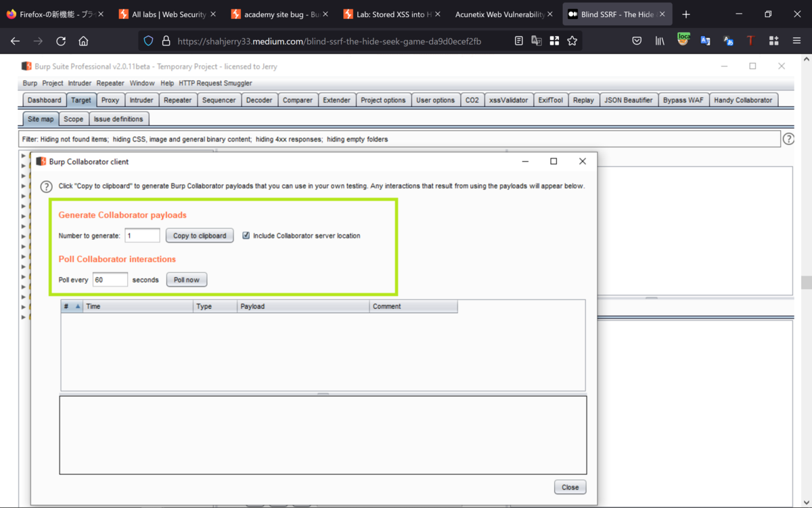
Task: Click the browser address bar URL
Action: point(330,41)
